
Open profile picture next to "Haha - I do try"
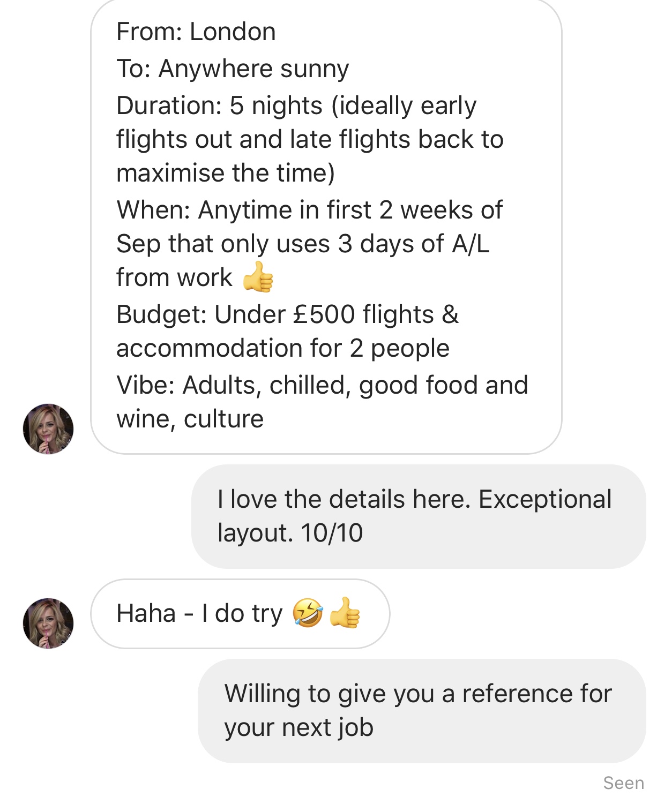(x=48, y=623)
